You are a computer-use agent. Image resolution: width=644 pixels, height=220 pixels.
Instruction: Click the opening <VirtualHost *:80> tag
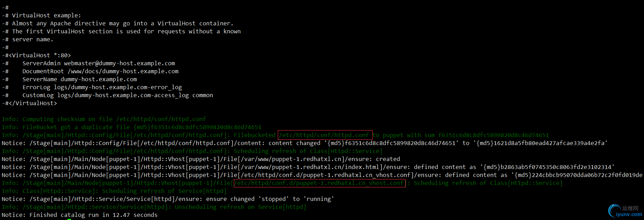pos(39,55)
